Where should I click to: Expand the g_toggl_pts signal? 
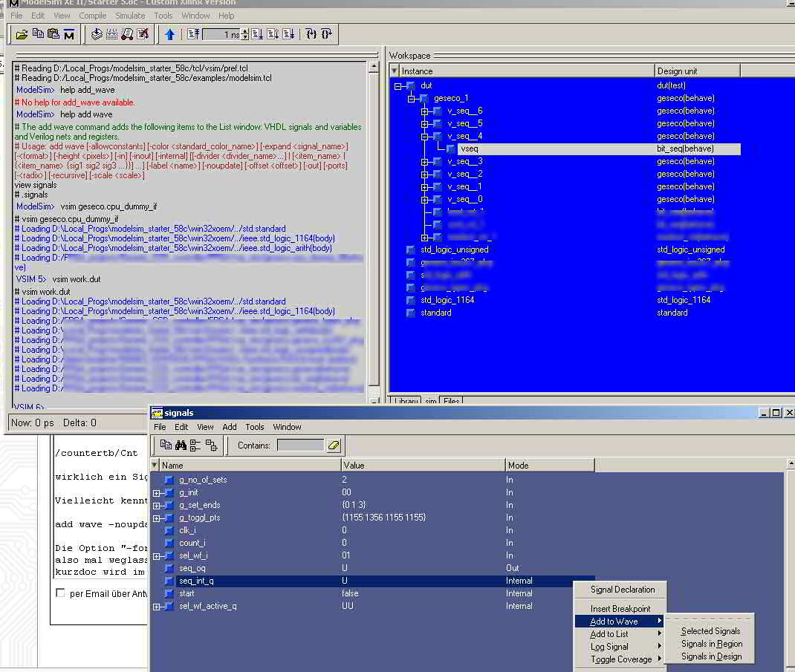(x=156, y=518)
